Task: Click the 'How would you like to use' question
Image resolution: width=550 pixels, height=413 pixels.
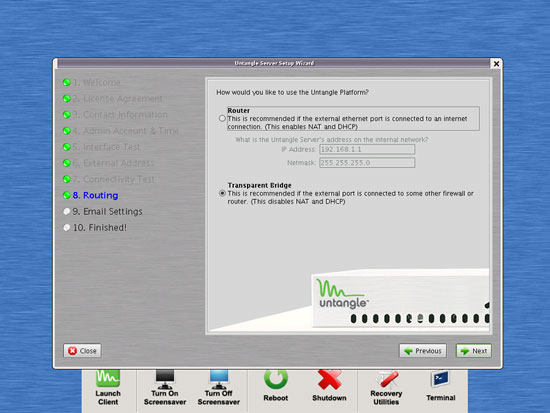Action: point(293,92)
